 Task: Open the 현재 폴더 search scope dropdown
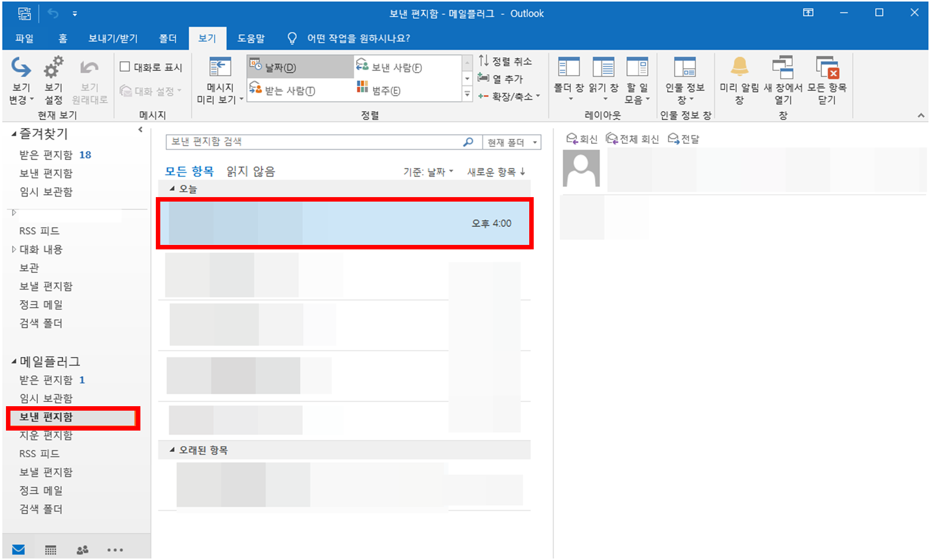pyautogui.click(x=512, y=142)
